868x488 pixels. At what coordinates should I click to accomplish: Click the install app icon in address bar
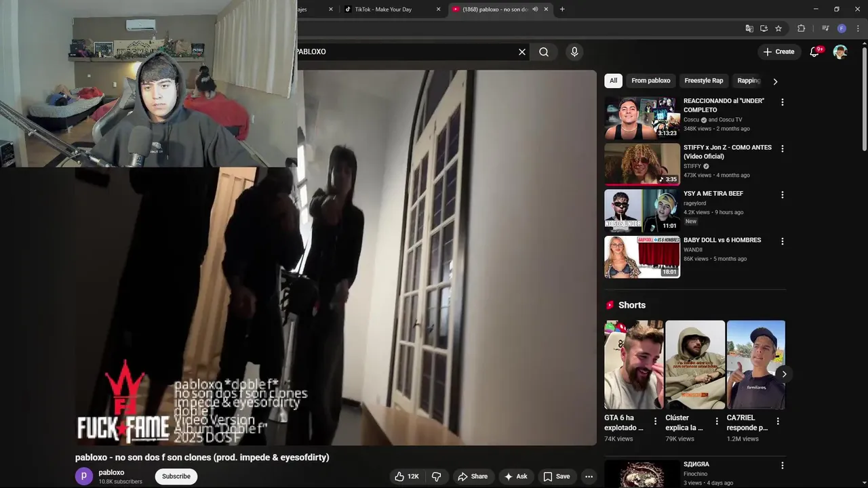point(764,28)
